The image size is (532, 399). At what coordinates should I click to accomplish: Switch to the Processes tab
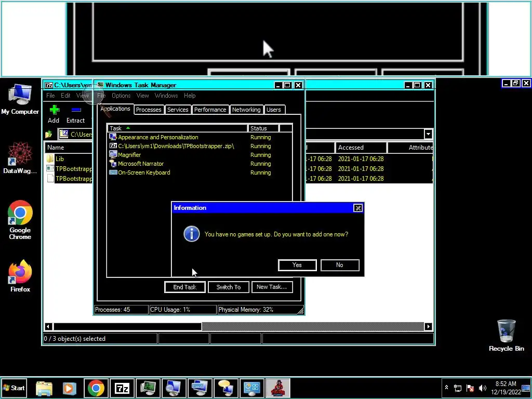pyautogui.click(x=149, y=110)
